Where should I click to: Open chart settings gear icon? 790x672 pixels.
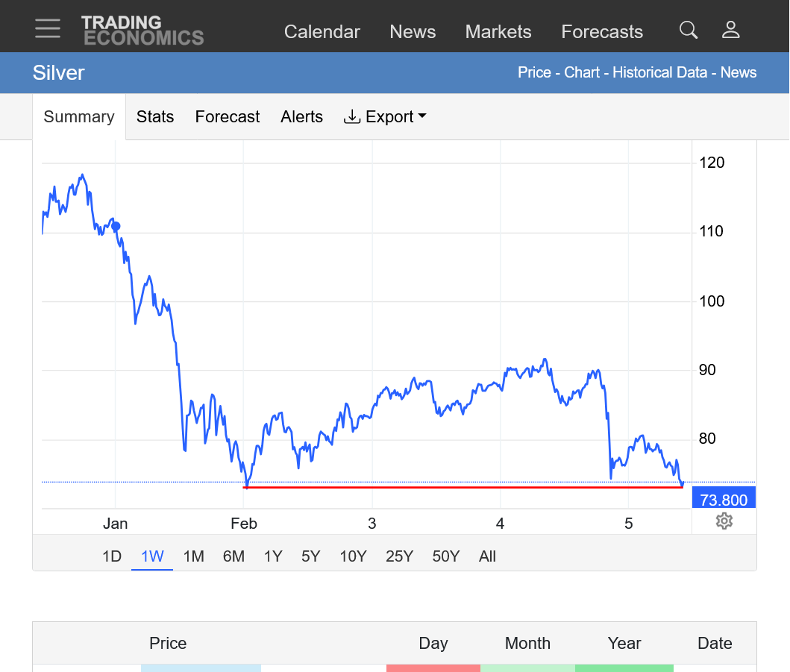click(724, 521)
